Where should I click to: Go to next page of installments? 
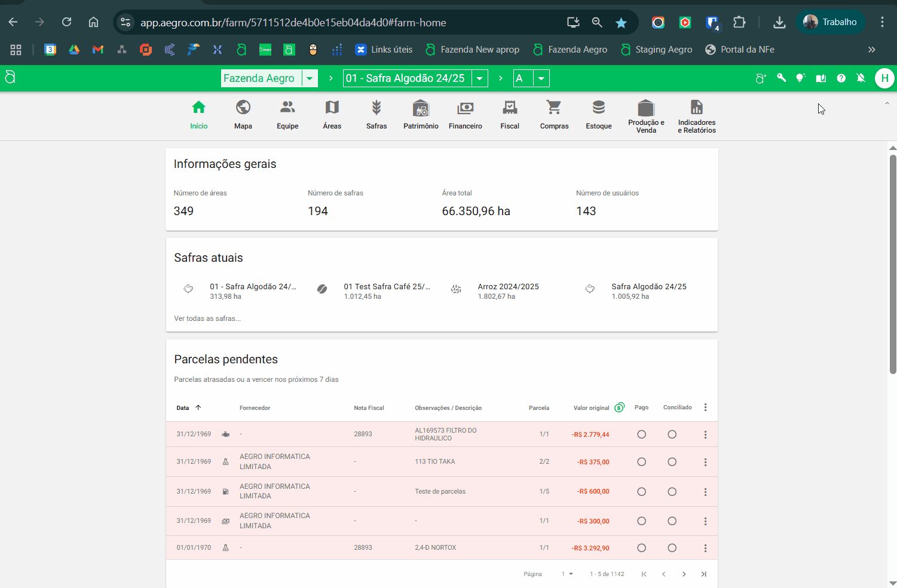pyautogui.click(x=684, y=574)
